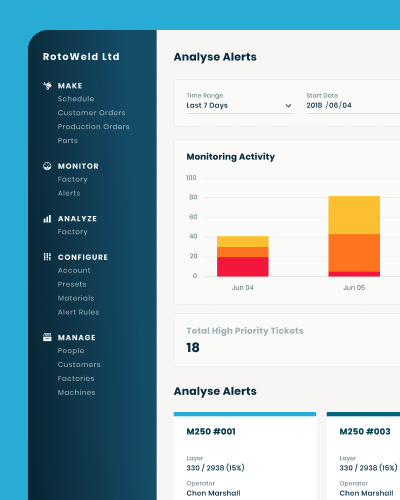The width and height of the screenshot is (400, 500).
Task: Click the Configure sliders icon
Action: [x=47, y=257]
